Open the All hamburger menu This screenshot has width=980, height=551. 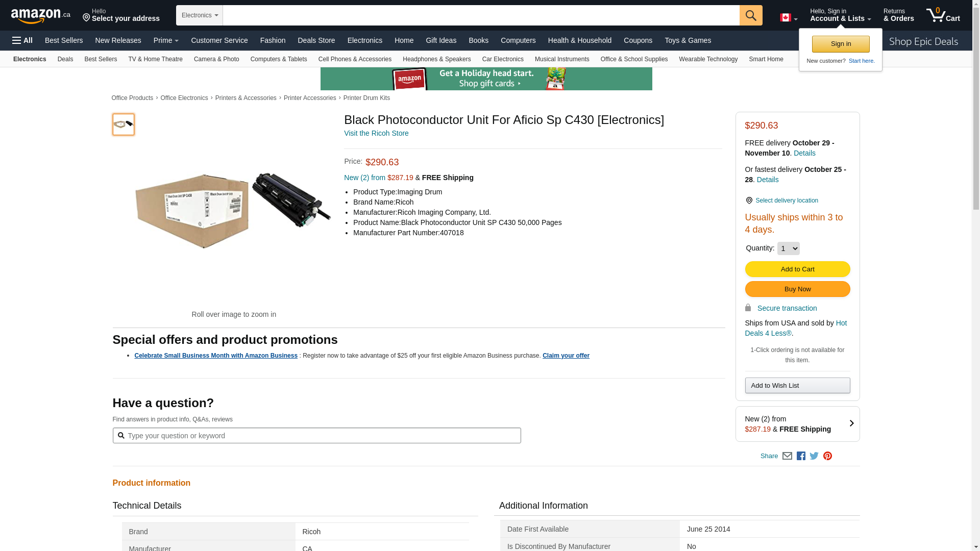point(22,40)
